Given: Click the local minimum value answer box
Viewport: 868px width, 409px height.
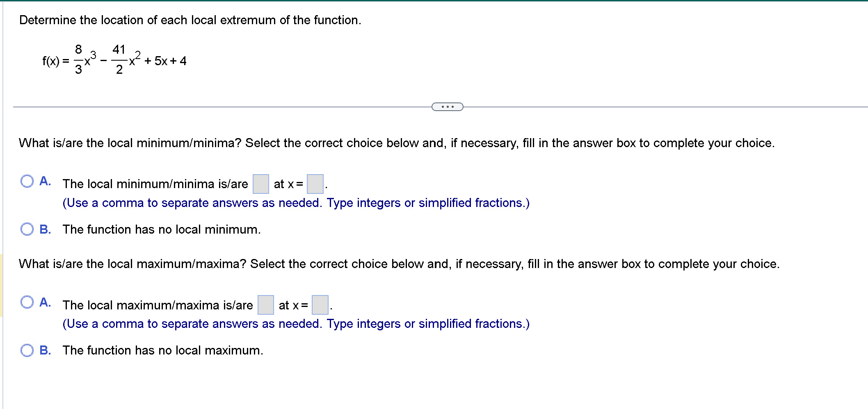Looking at the screenshot, I should pos(261,184).
